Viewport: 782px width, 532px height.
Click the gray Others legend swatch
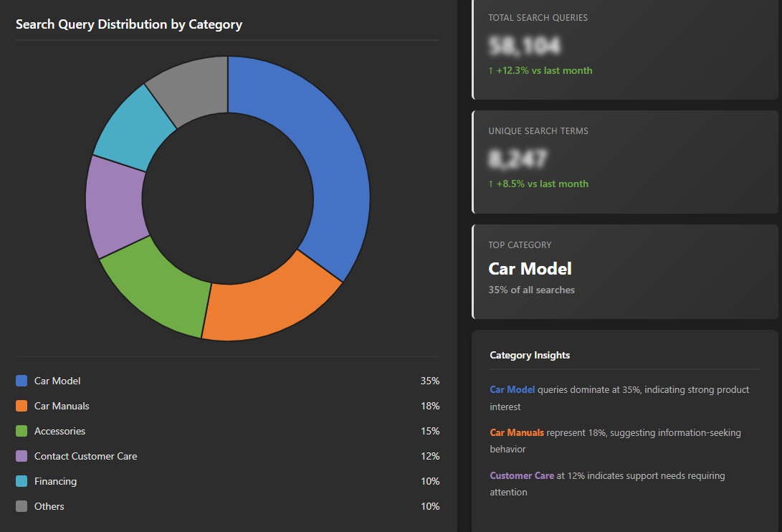(22, 506)
